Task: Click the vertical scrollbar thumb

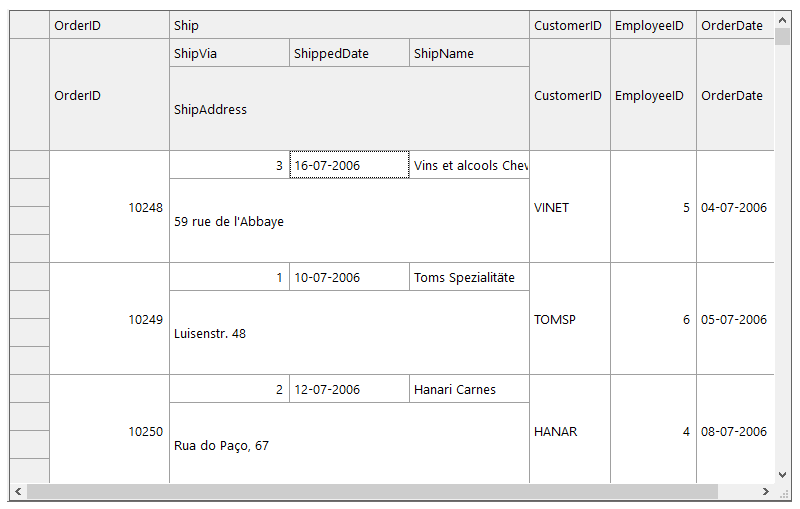Action: coord(782,38)
